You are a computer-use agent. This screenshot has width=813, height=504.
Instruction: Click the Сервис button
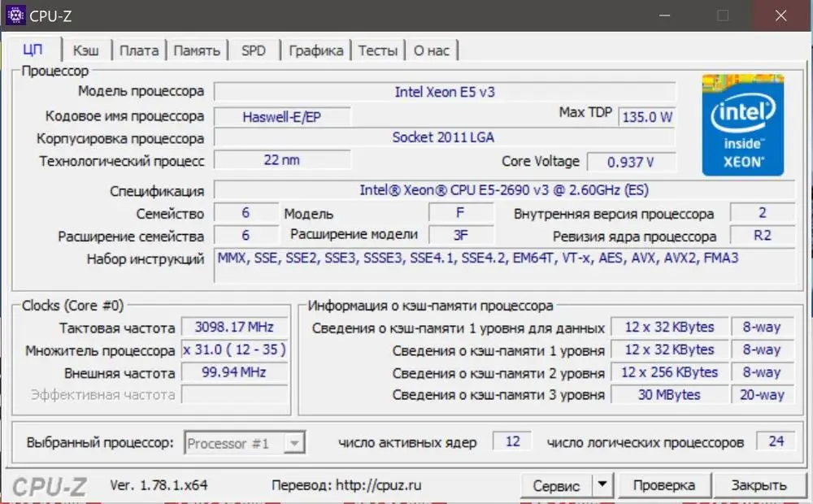click(556, 486)
